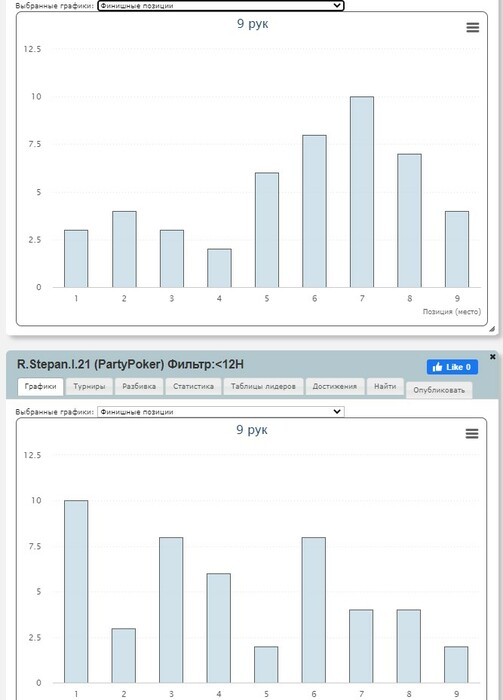Viewport: 503px width, 700px height.
Task: Select position 3 bar in bottom chart
Action: (171, 610)
